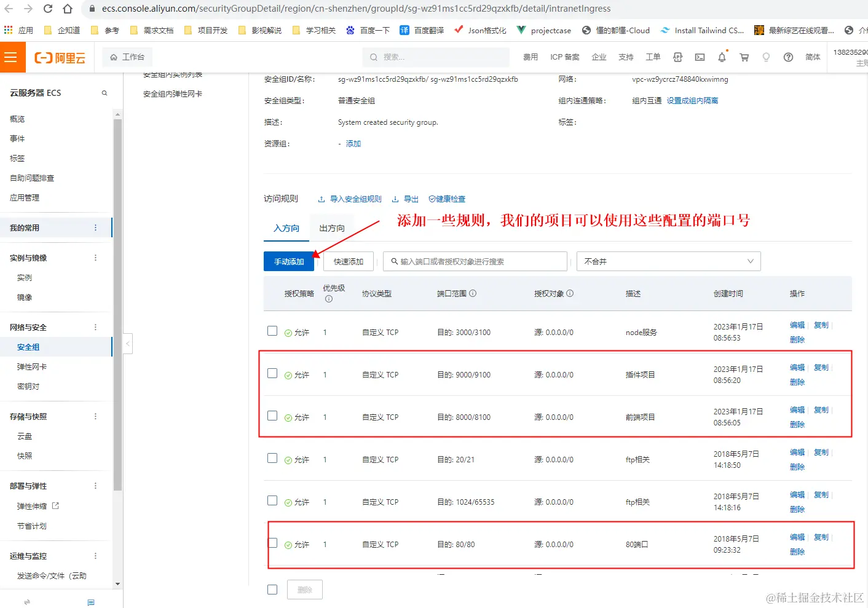This screenshot has width=868, height=608.
Task: Click the browser home icon
Action: (x=68, y=9)
